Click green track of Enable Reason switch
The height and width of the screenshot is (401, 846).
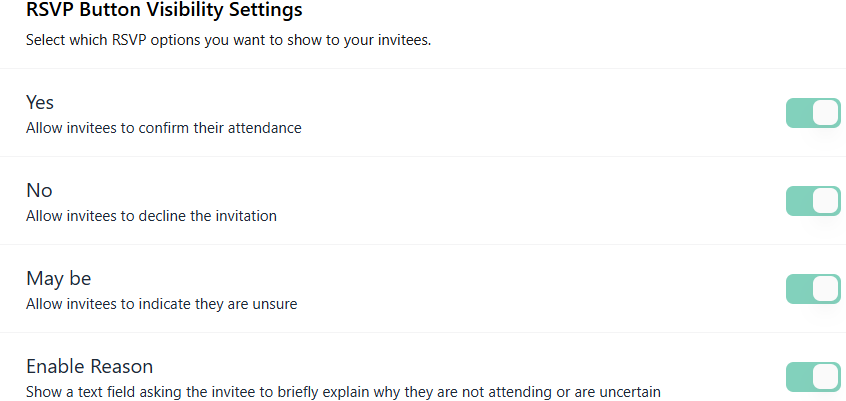coord(799,377)
